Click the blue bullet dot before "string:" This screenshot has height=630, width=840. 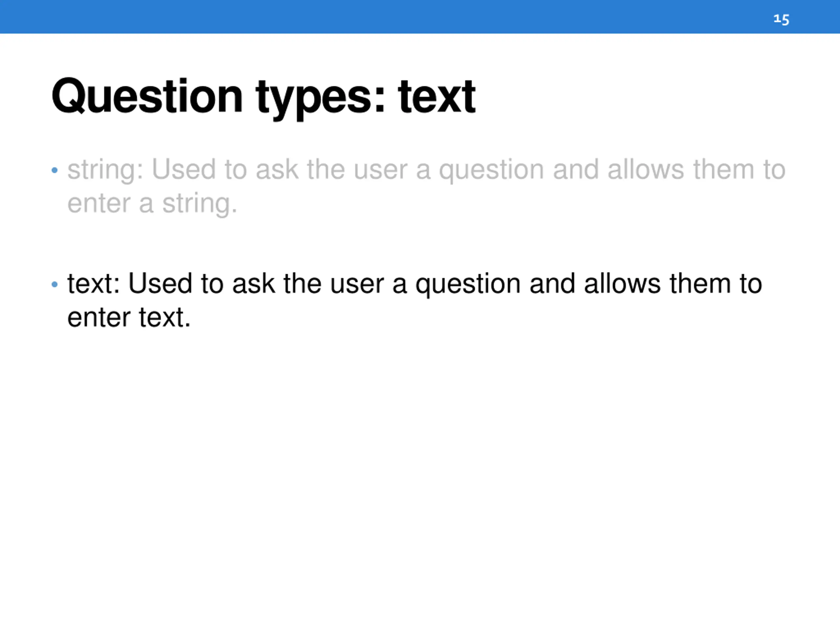[55, 170]
